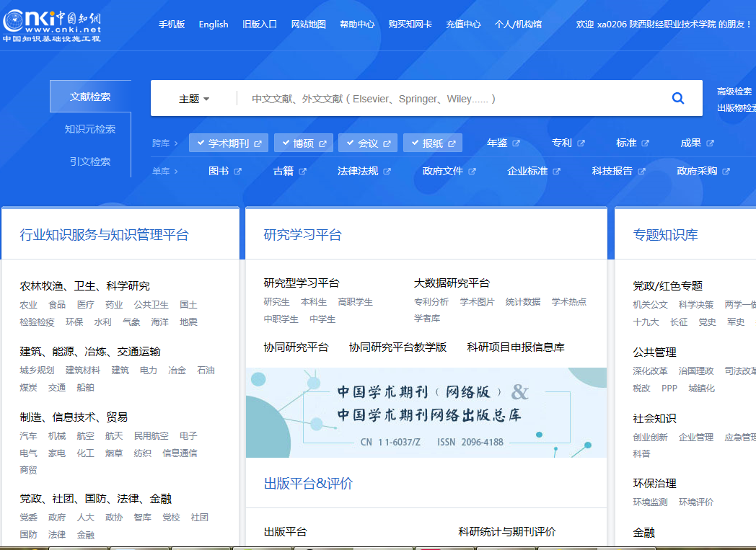This screenshot has height=550, width=756.
Task: Open 年鉴 external link icon
Action: [x=516, y=143]
